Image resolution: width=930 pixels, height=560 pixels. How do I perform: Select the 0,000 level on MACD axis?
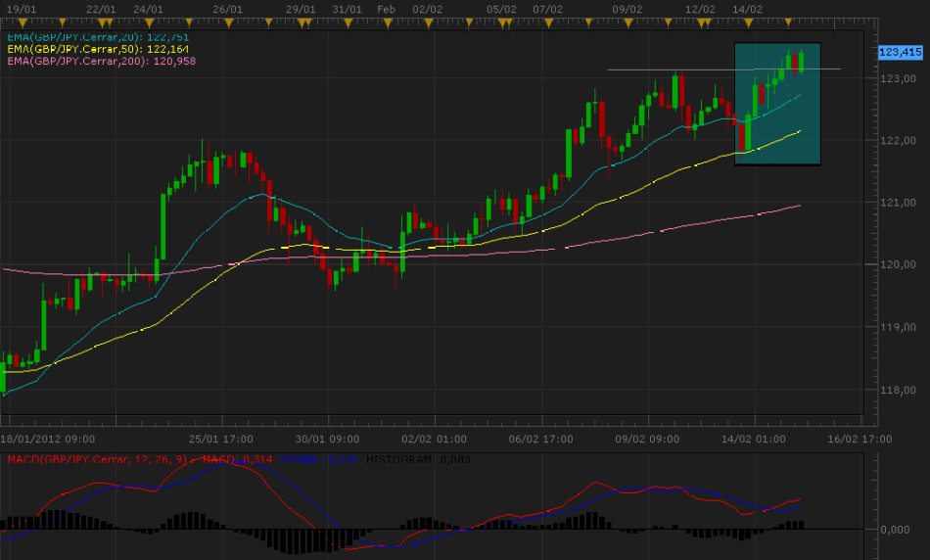897,530
